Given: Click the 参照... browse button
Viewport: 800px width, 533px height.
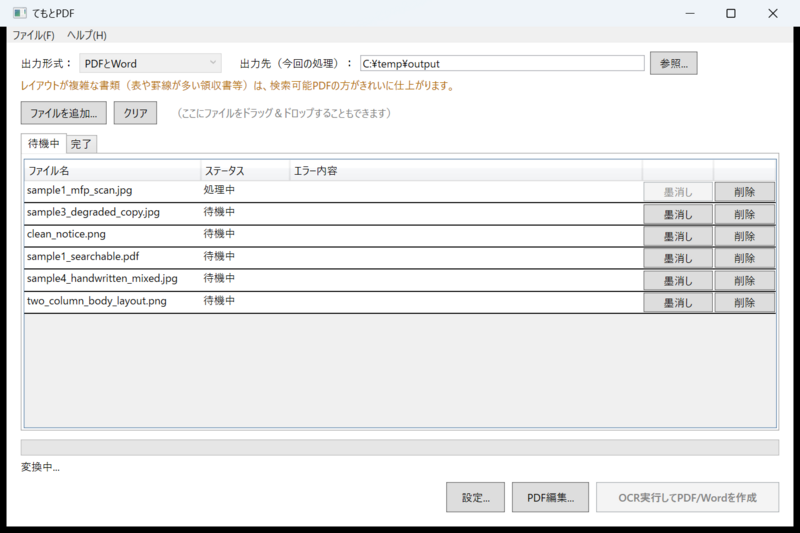Looking at the screenshot, I should point(673,63).
